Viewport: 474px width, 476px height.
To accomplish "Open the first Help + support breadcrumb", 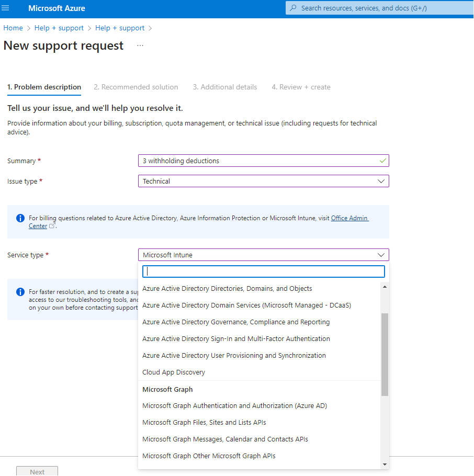I will tap(59, 28).
